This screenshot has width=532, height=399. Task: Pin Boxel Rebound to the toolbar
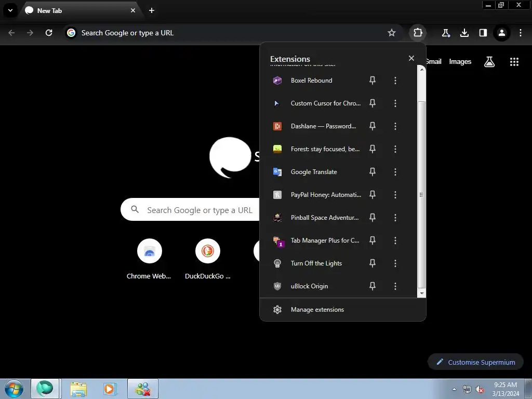pyautogui.click(x=372, y=81)
